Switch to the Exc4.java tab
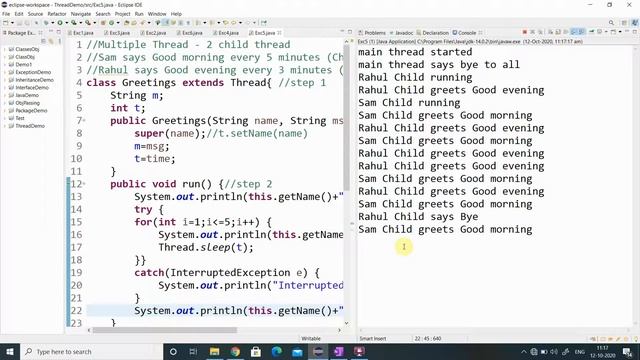640x360 pixels. point(228,33)
